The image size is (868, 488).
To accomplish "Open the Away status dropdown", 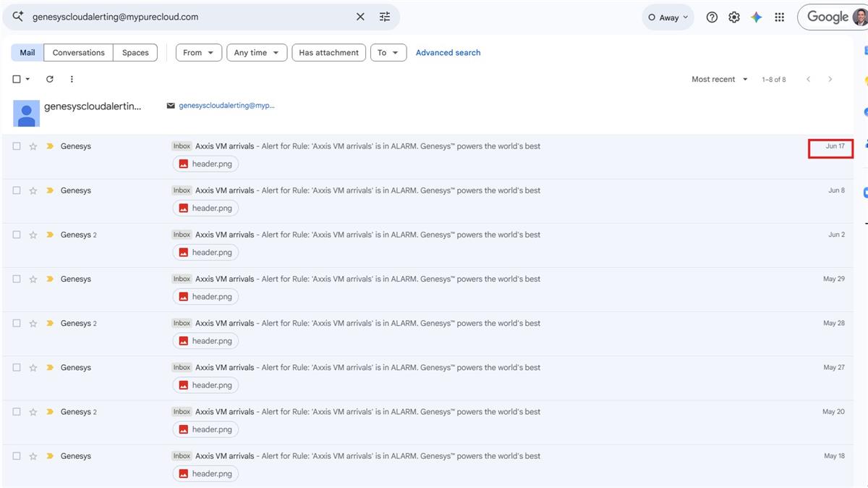I will click(x=668, y=17).
